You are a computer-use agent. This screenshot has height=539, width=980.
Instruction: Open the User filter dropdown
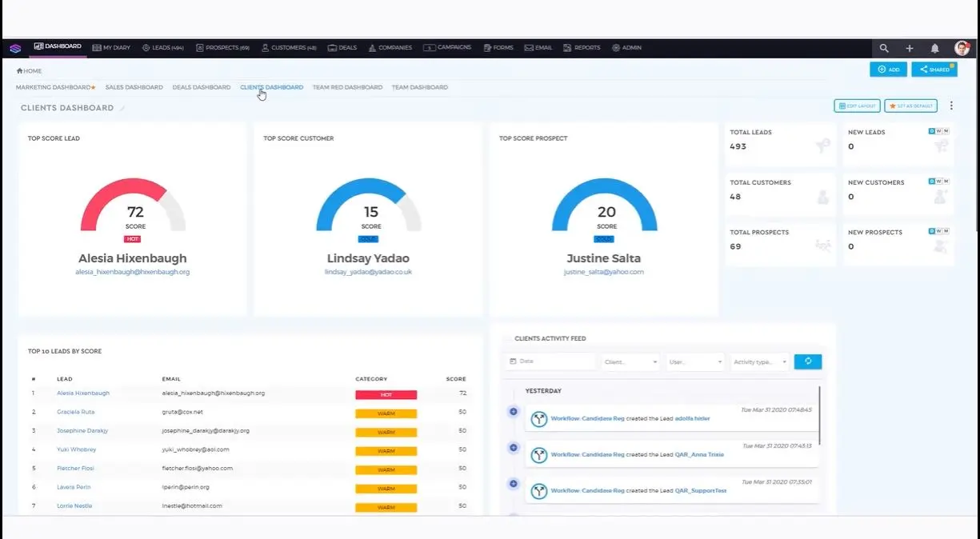tap(694, 362)
